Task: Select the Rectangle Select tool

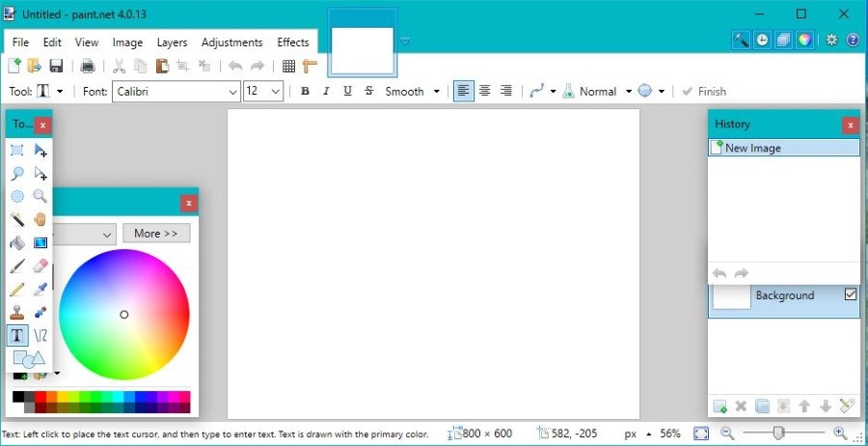Action: point(17,151)
